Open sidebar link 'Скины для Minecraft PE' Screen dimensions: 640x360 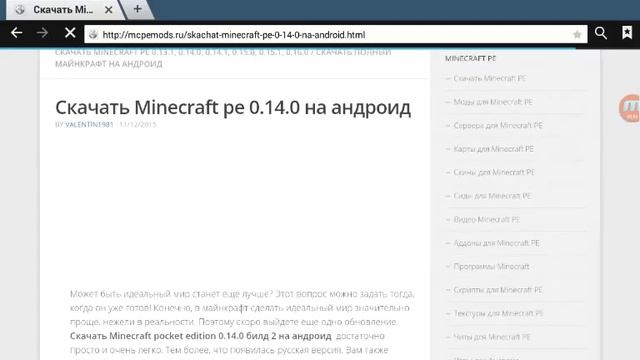point(494,173)
